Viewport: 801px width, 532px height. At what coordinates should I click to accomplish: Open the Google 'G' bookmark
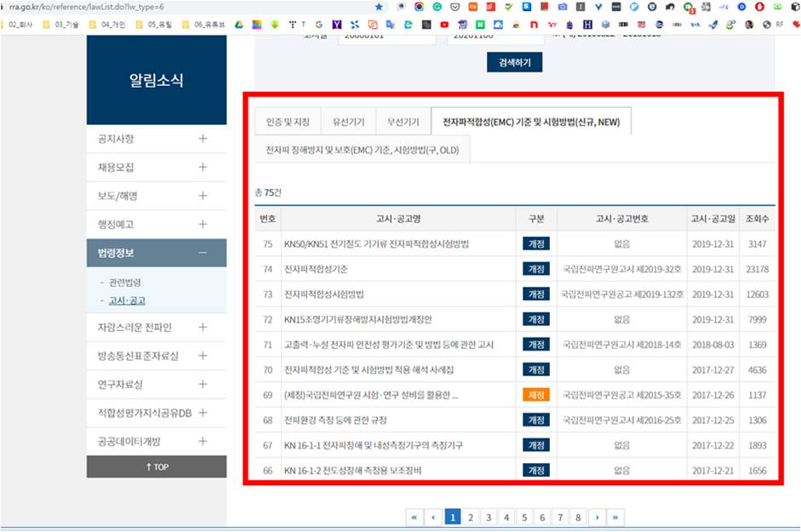318,25
